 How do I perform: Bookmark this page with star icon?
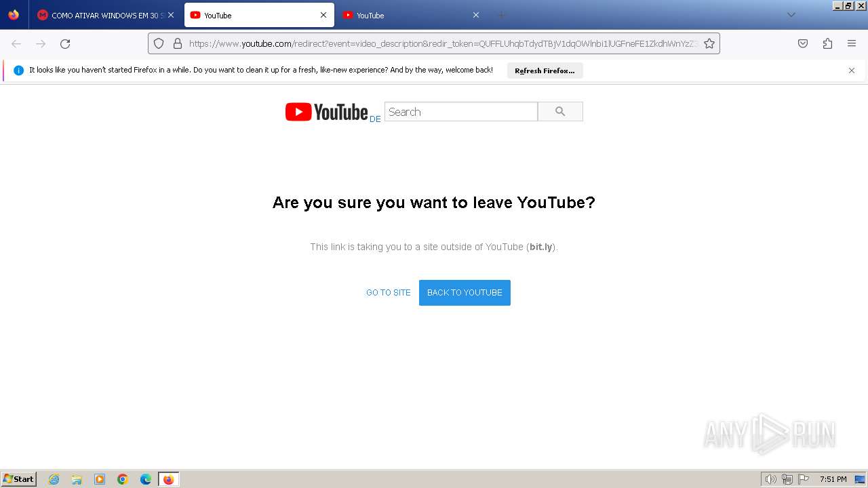point(709,43)
